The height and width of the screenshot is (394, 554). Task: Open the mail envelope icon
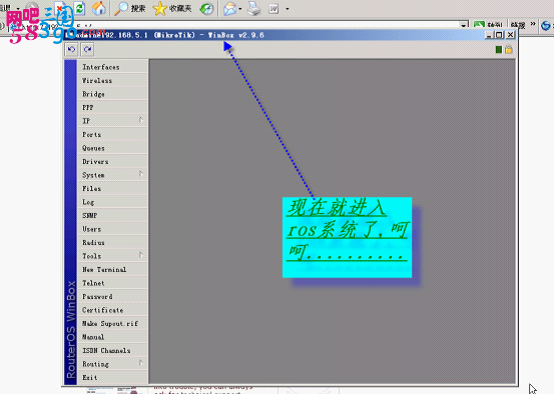[230, 8]
